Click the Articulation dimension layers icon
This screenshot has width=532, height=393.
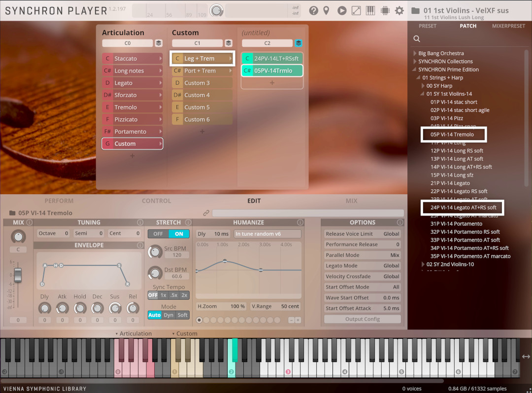tap(159, 43)
